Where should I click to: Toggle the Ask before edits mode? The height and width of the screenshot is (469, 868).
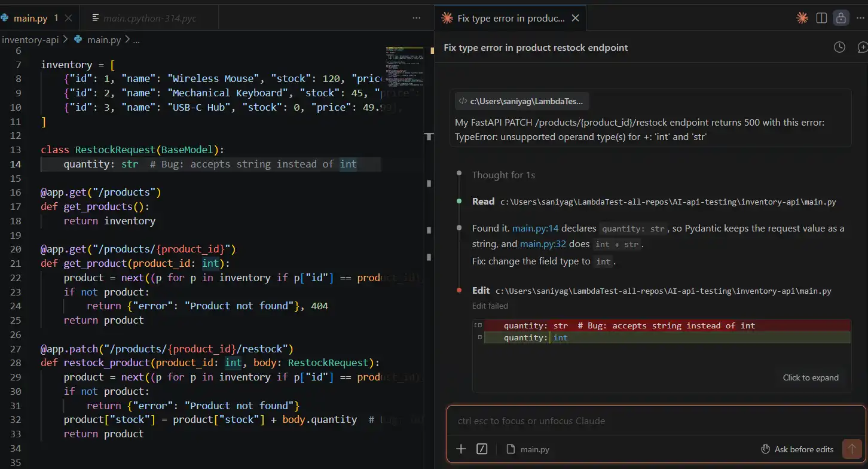coord(797,449)
